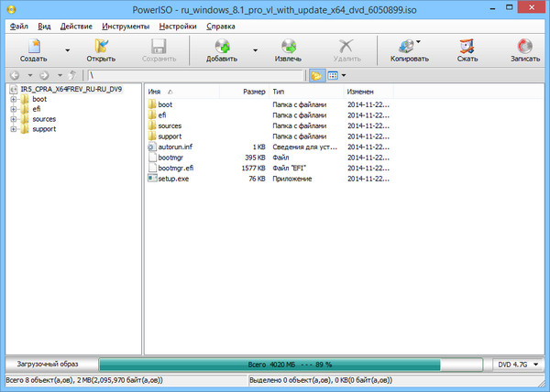Click the Создать (Create) toolbar icon
This screenshot has height=392, width=550.
33,48
